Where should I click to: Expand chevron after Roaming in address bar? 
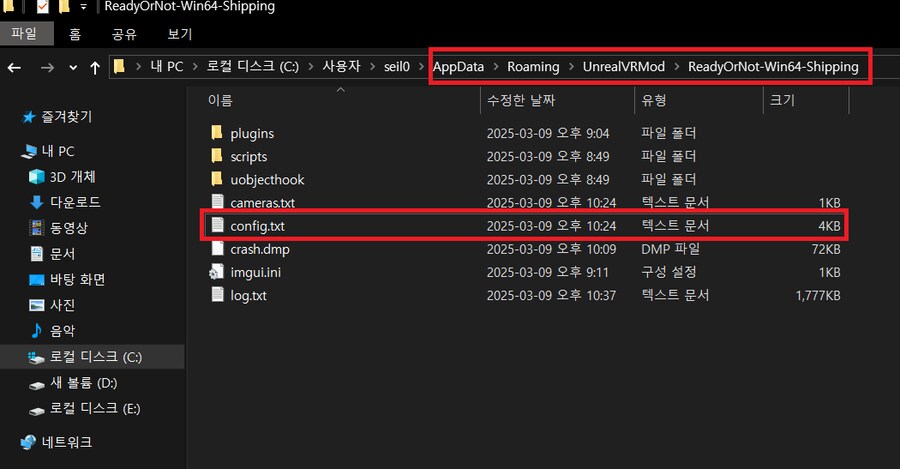tap(571, 67)
